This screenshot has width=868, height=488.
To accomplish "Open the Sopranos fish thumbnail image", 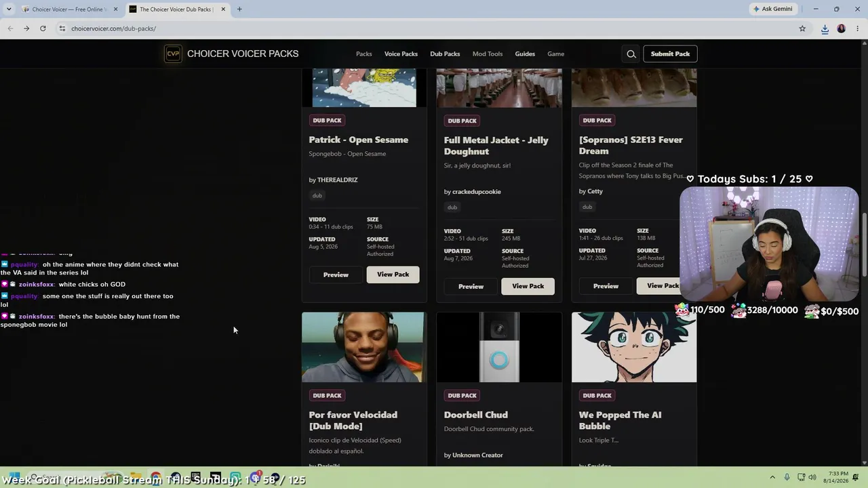I will pos(634,87).
